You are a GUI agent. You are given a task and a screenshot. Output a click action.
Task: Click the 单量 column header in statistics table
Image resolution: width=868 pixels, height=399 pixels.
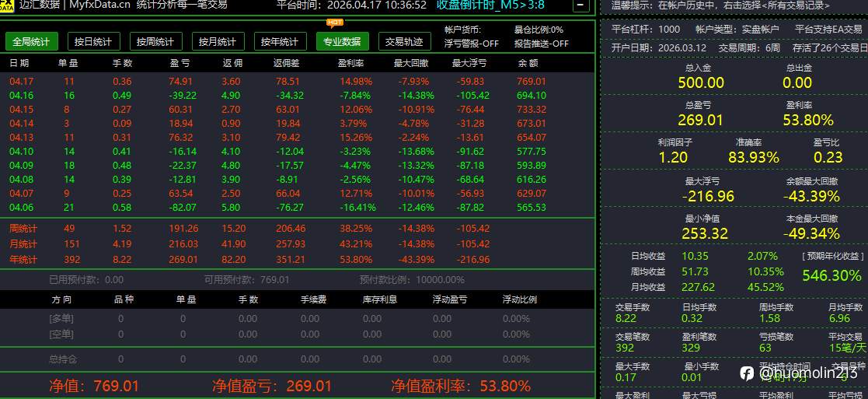[68, 63]
